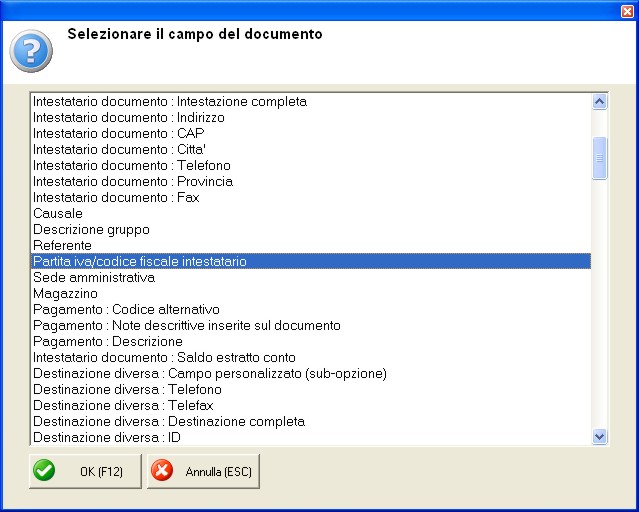Click the scrollbar down arrow
639x512 pixels.
click(599, 437)
